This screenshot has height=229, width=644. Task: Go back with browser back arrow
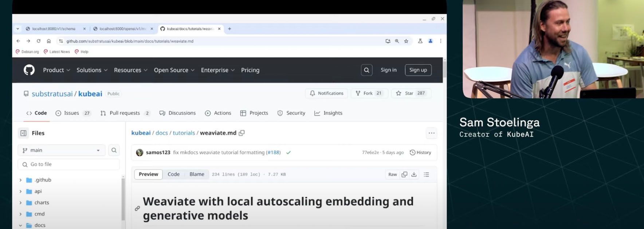point(18,41)
